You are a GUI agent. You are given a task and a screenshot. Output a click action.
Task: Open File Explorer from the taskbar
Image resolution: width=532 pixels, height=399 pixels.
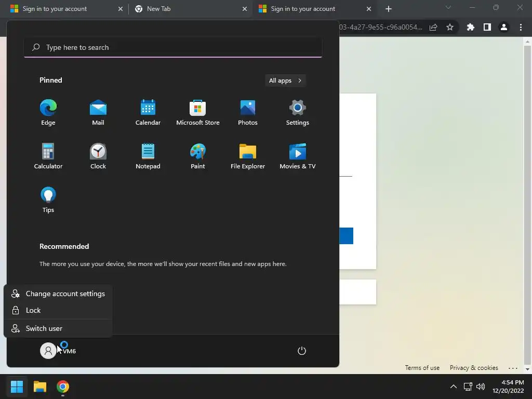39,387
